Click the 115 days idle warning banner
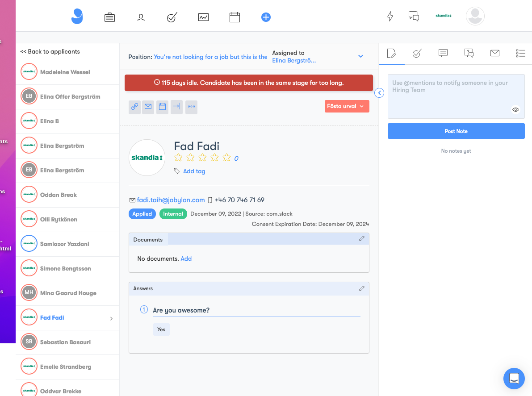This screenshot has height=396, width=532. (x=249, y=83)
